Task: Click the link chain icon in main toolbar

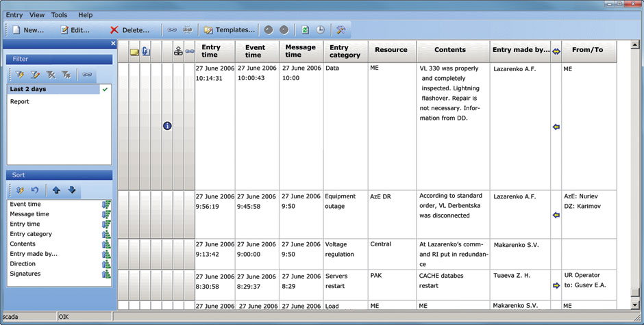Action: (172, 30)
